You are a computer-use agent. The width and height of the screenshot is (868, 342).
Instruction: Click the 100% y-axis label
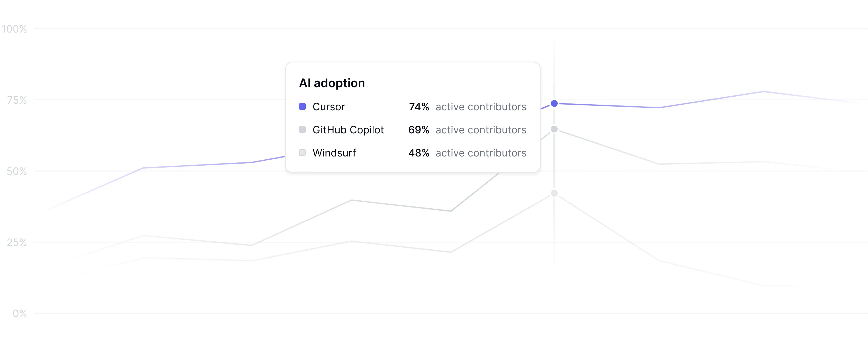pos(14,29)
